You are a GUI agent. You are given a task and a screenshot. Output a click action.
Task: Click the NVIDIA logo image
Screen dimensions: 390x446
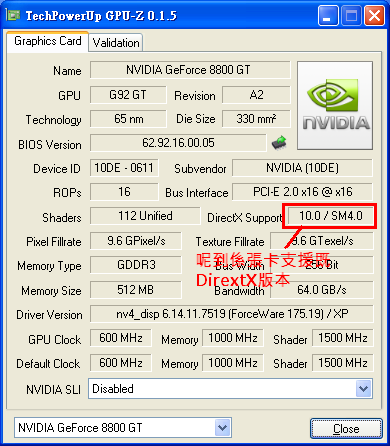335,105
